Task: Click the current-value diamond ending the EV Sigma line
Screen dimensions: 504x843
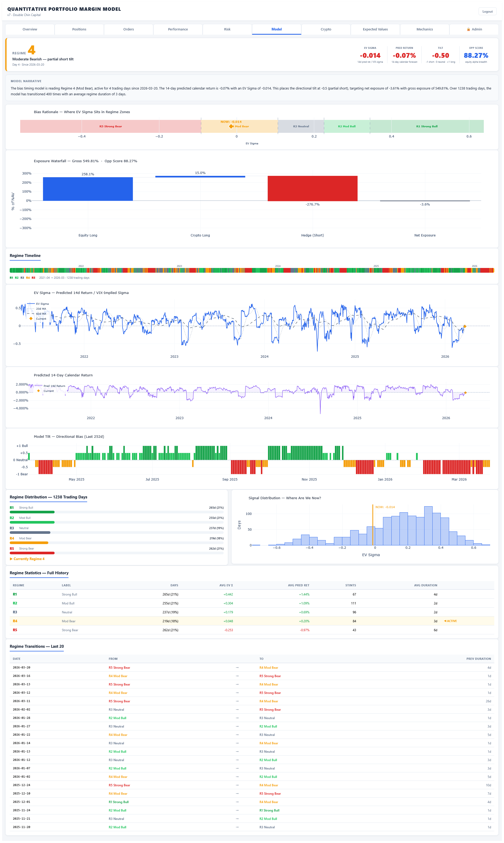Action: point(465,326)
